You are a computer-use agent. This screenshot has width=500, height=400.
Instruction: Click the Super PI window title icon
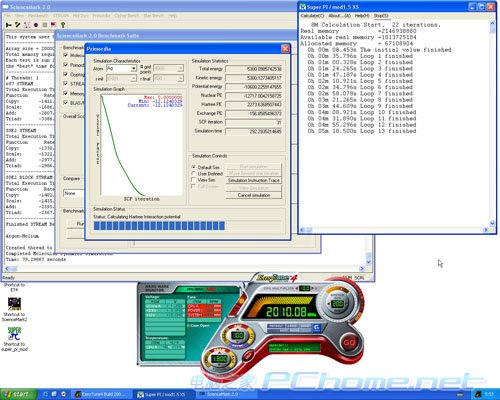[303, 7]
